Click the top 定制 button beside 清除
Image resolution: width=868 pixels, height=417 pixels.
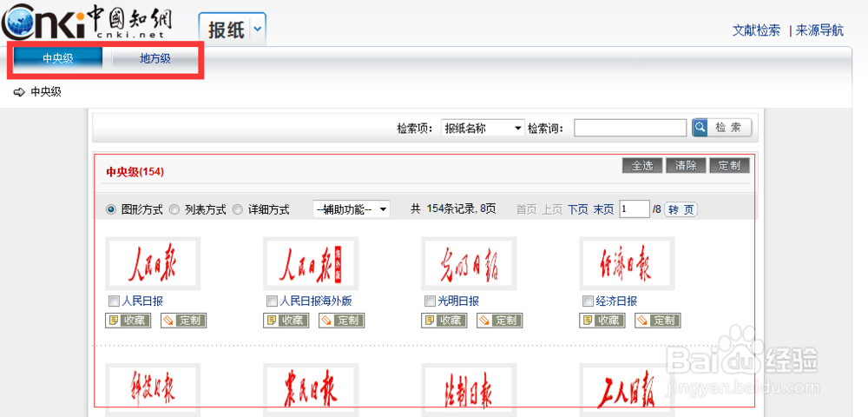click(730, 166)
